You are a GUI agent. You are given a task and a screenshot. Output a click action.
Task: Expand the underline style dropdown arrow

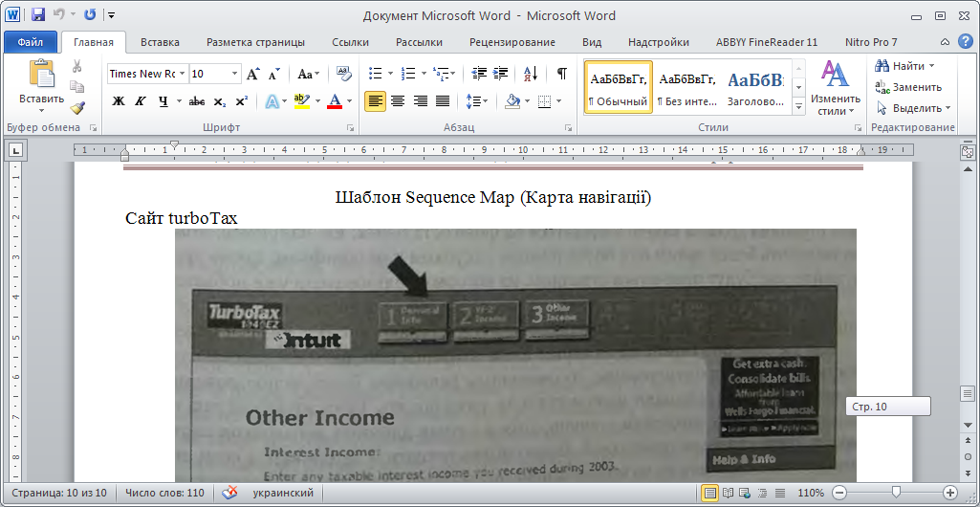(x=179, y=101)
